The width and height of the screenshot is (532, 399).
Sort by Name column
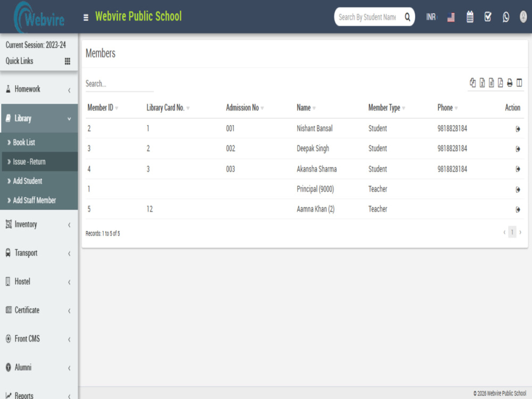click(306, 108)
